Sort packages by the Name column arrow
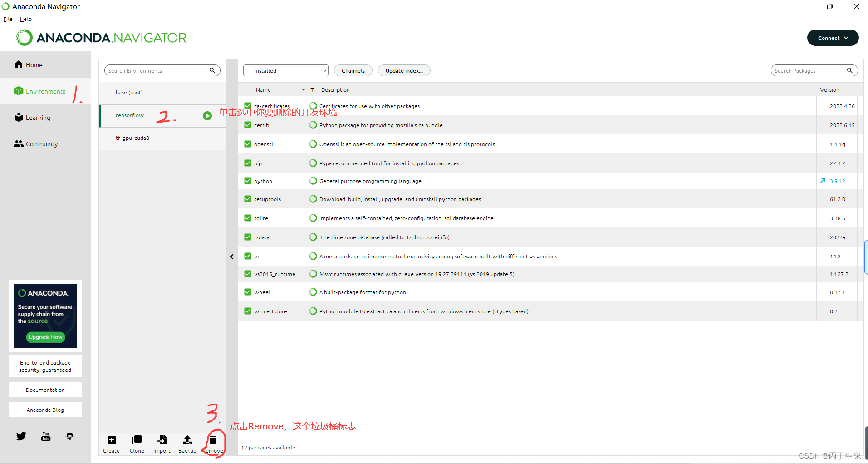The width and height of the screenshot is (868, 464). pos(304,89)
